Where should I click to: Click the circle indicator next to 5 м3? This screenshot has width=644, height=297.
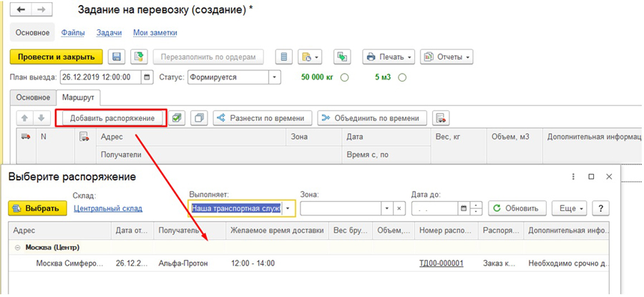pyautogui.click(x=402, y=77)
